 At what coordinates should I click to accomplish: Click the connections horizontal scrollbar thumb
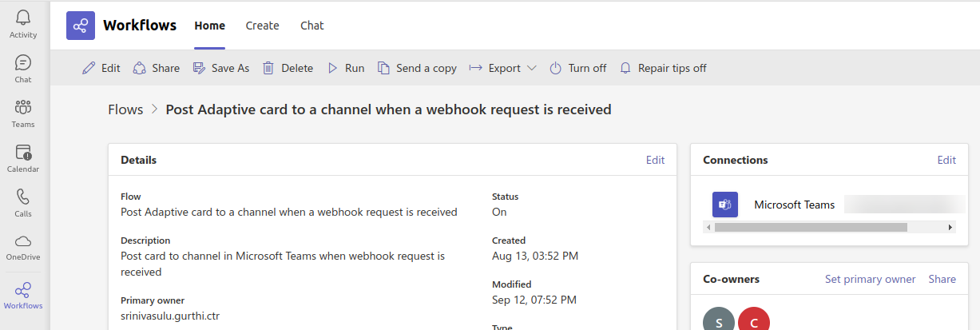coord(811,228)
